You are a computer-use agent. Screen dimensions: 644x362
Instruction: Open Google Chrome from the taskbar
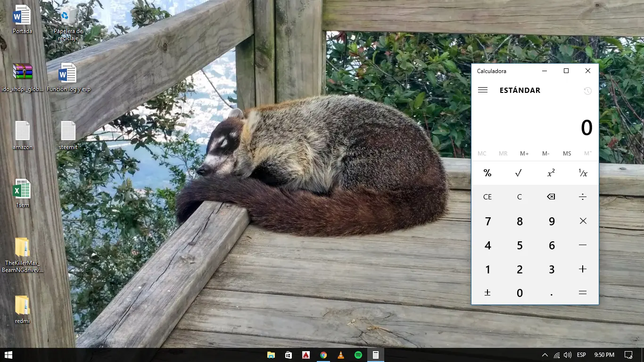tap(323, 355)
